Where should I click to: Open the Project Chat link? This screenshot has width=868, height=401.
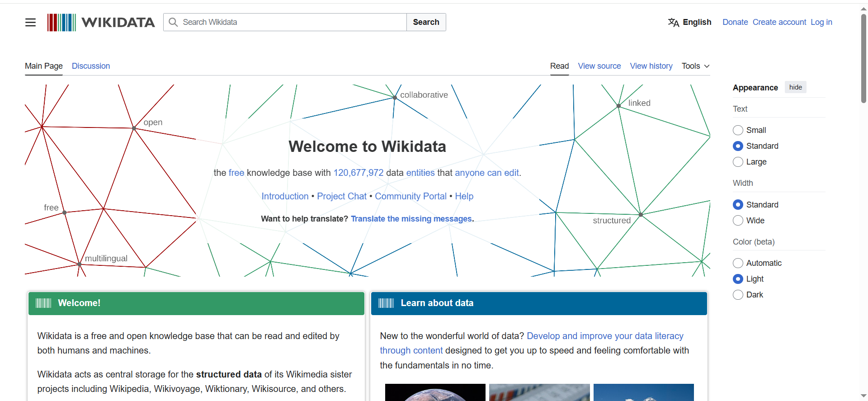pos(342,196)
